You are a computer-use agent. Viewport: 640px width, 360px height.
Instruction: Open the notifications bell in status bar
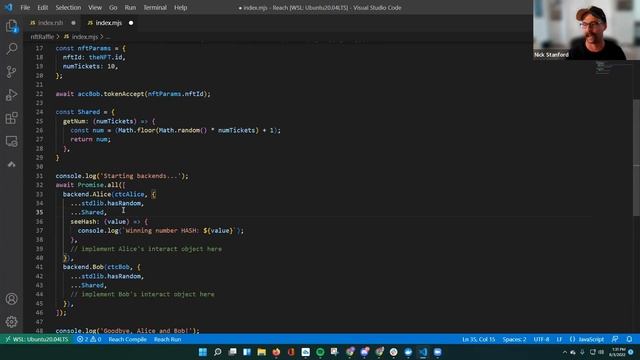tap(629, 339)
